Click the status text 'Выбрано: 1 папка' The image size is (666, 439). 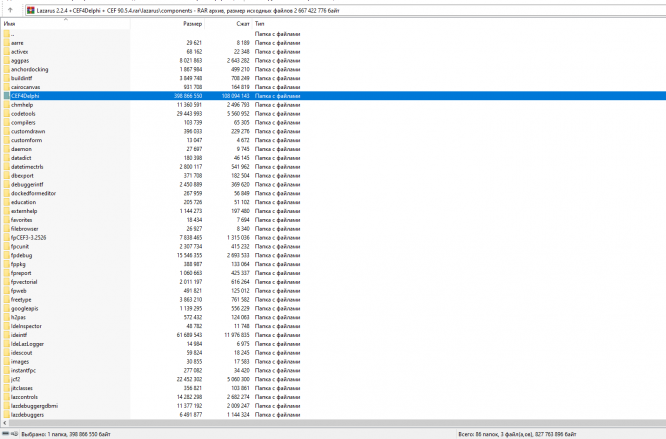point(42,434)
